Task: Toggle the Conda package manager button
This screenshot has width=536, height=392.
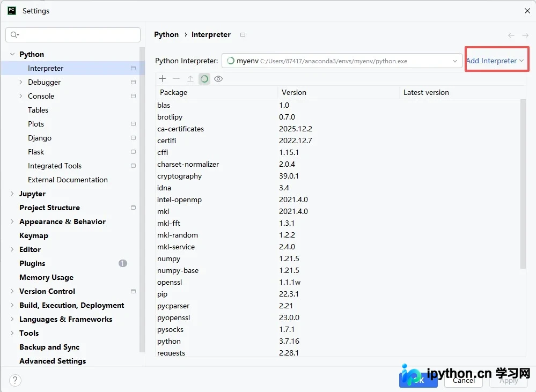Action: click(204, 79)
